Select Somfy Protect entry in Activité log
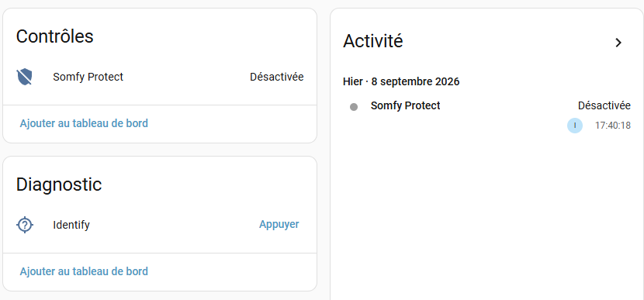Viewport: 644px width, 300px height. click(405, 105)
